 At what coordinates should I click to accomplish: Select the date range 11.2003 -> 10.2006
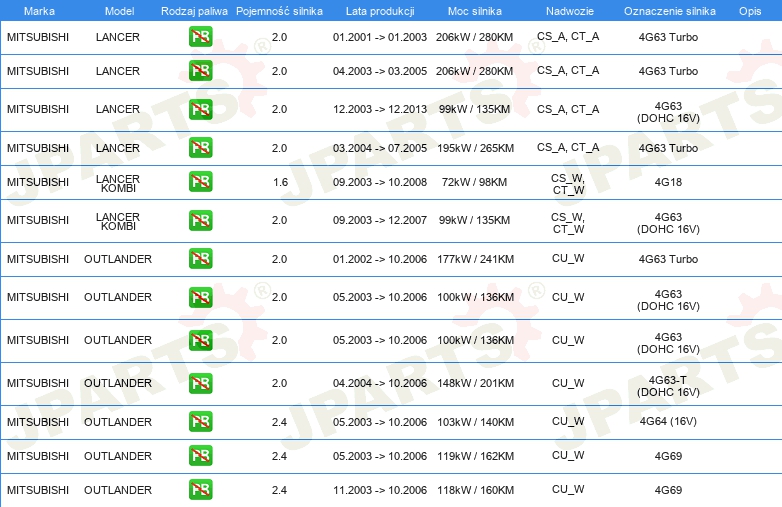[380, 491]
